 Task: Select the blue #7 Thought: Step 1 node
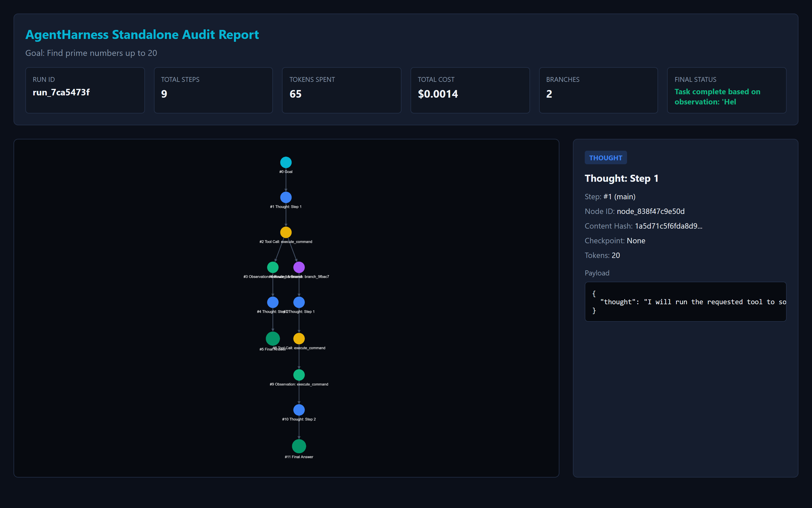[x=299, y=302]
